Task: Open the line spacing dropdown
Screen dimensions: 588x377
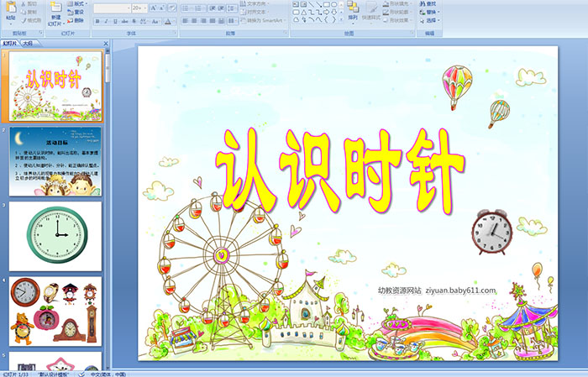Action: (x=233, y=8)
